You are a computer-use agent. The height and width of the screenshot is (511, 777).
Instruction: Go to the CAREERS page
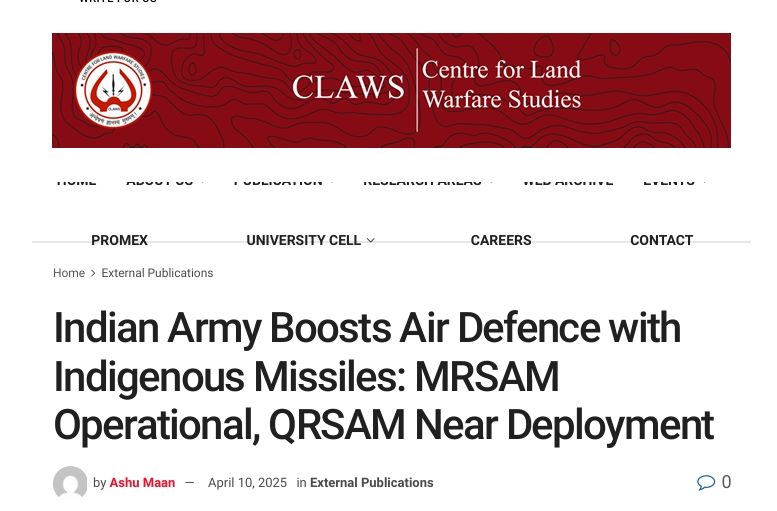coord(501,240)
